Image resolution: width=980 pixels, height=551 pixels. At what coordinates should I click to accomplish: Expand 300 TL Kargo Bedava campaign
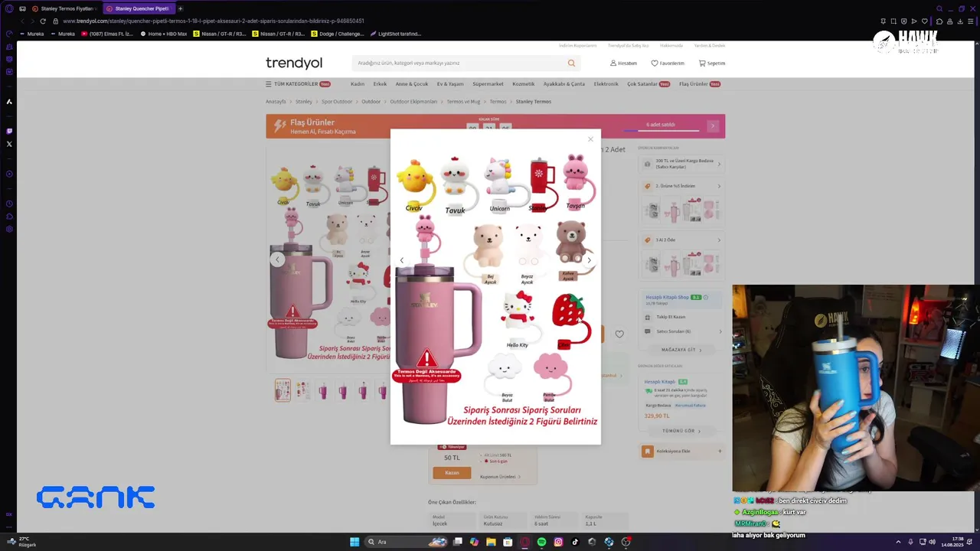point(681,164)
